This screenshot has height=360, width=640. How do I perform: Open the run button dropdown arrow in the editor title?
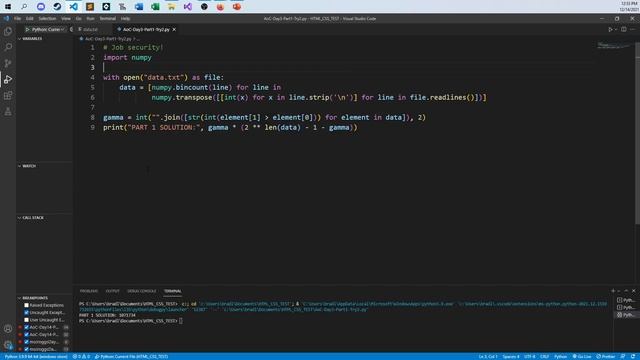[616, 29]
